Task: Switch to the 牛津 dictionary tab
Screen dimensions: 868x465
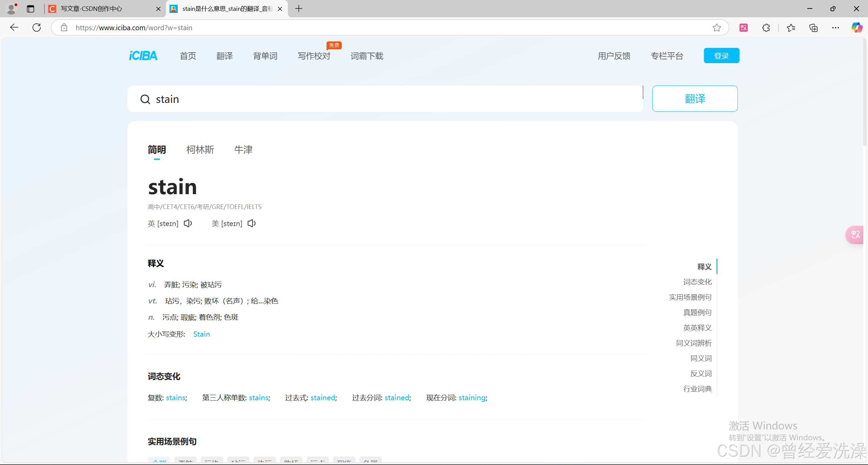Action: pyautogui.click(x=243, y=150)
